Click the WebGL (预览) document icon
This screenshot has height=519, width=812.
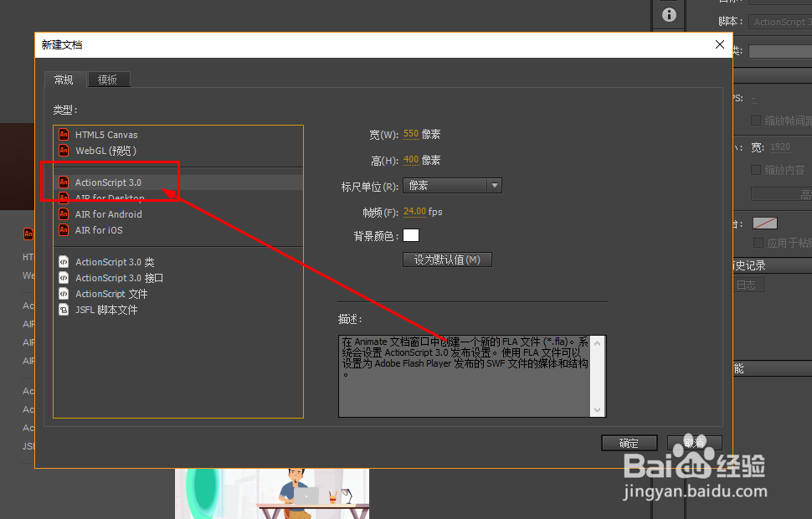64,151
